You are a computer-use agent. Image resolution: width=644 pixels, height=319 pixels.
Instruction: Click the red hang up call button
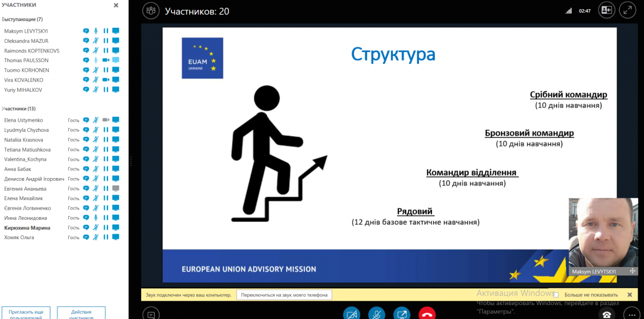click(x=427, y=314)
